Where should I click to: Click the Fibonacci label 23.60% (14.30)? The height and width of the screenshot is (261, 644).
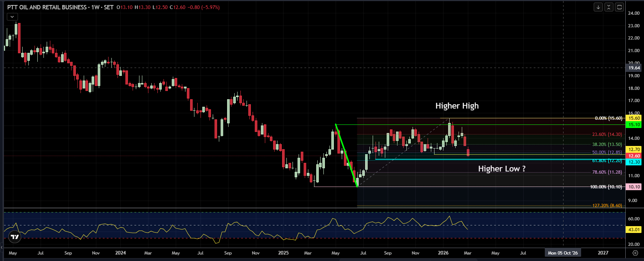[607, 134]
